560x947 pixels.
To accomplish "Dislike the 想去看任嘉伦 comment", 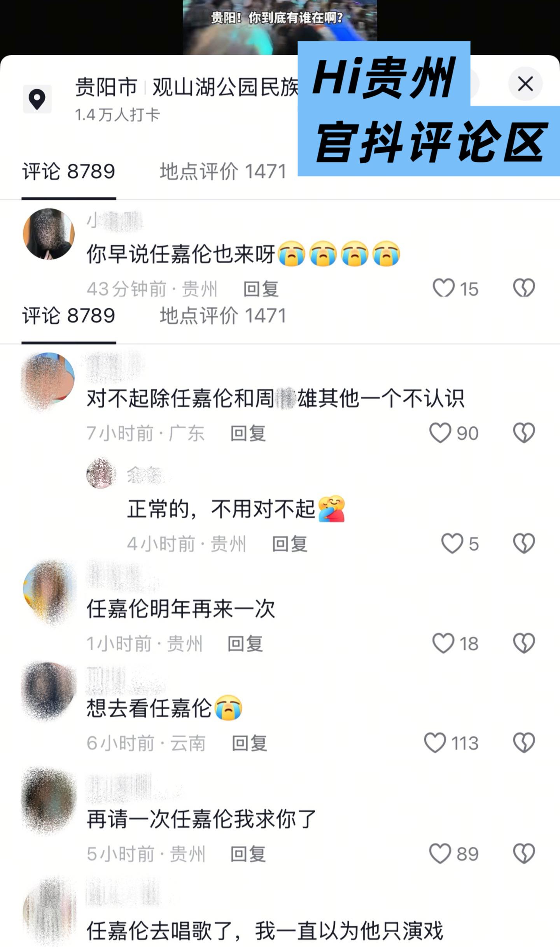I will pyautogui.click(x=524, y=742).
